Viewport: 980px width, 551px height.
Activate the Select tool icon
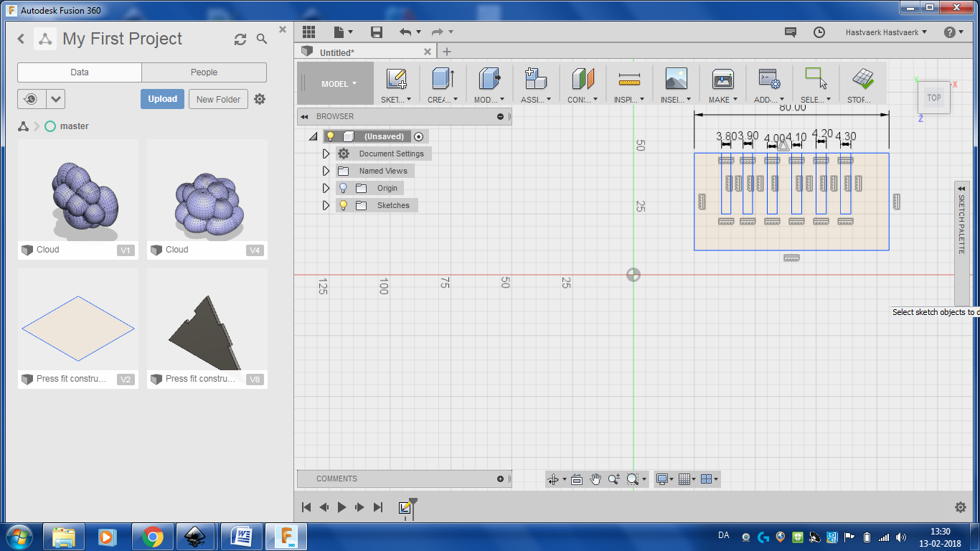pos(816,79)
